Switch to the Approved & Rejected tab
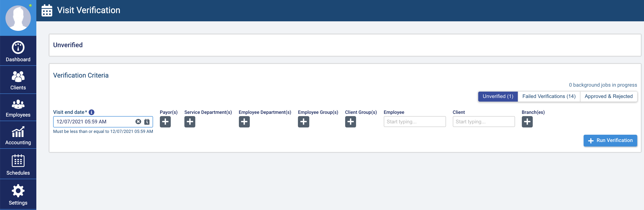The width and height of the screenshot is (644, 210). point(608,96)
